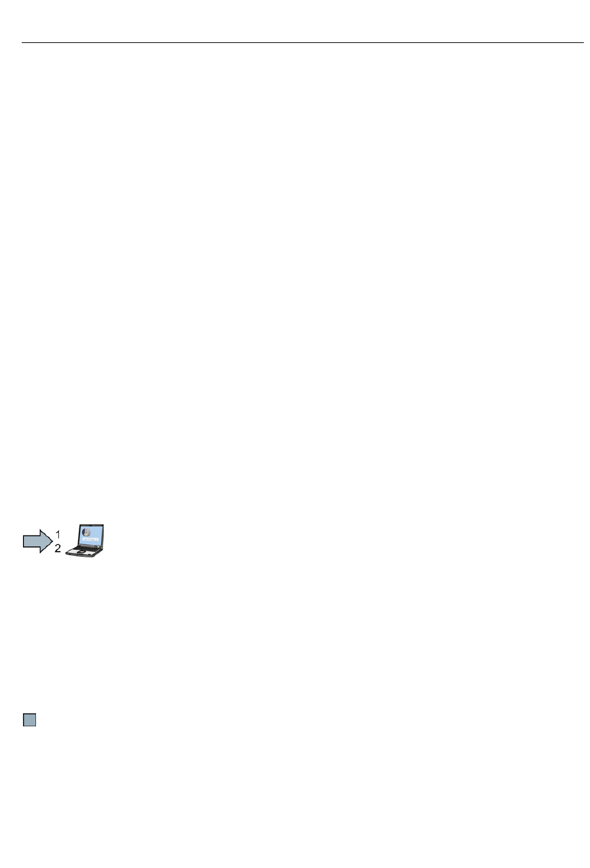
Task: Open the STARTER software laptop image
Action: tap(84, 540)
